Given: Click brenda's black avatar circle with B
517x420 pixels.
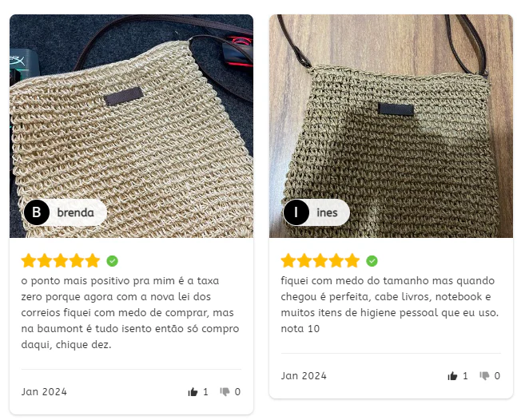Looking at the screenshot, I should pos(37,212).
